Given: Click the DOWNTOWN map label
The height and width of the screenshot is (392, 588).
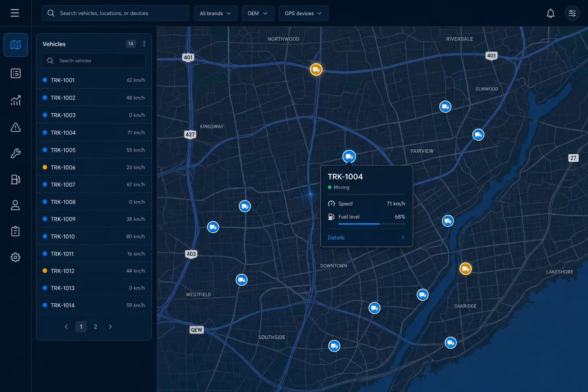Looking at the screenshot, I should click(x=334, y=266).
